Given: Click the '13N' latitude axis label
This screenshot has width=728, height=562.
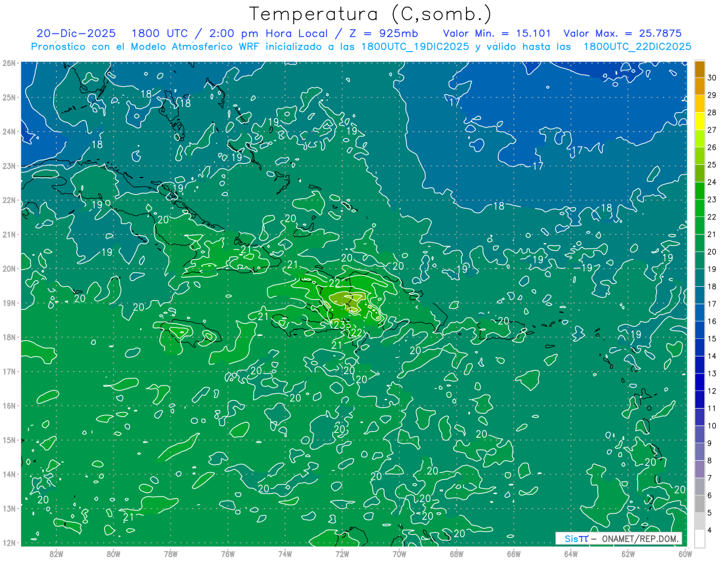Looking at the screenshot, I should pyautogui.click(x=8, y=509).
